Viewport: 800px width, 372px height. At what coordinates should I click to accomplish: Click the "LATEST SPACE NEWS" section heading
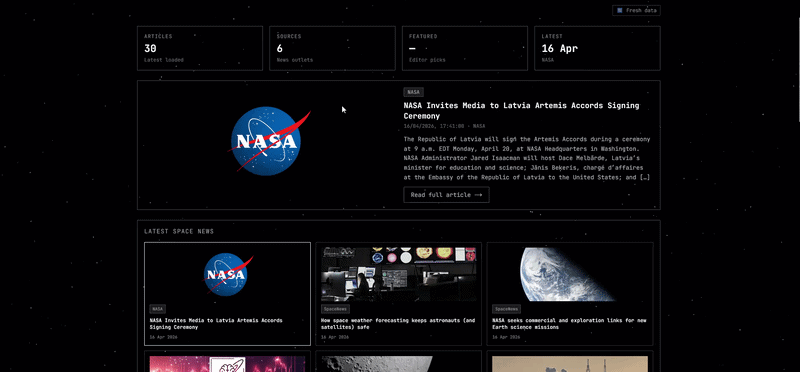tap(179, 232)
